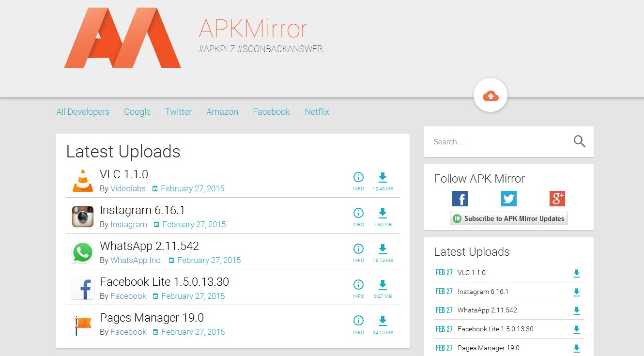Screen dimensions: 644x356
Task: Show info for Facebook Lite 1.5.0.13.30
Action: click(x=358, y=288)
